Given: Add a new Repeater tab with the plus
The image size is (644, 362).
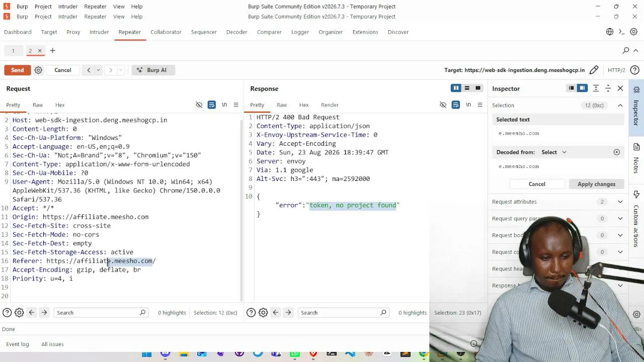Looking at the screenshot, I should [52, 51].
